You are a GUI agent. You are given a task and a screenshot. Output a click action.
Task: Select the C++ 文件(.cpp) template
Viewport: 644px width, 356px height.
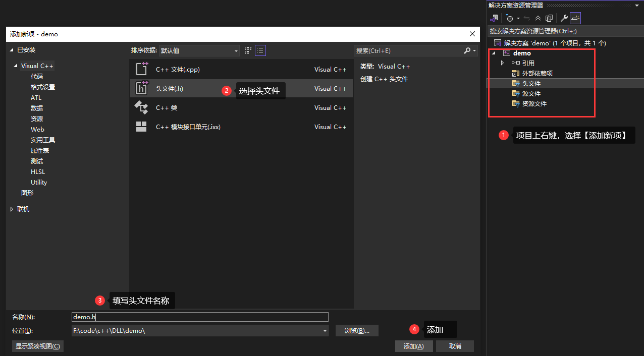241,70
